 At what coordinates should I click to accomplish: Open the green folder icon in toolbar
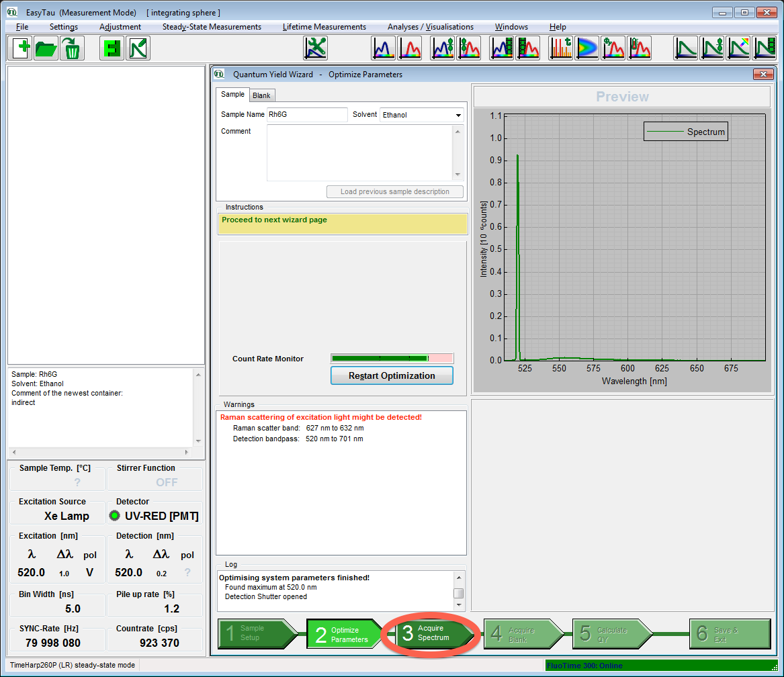(x=46, y=48)
